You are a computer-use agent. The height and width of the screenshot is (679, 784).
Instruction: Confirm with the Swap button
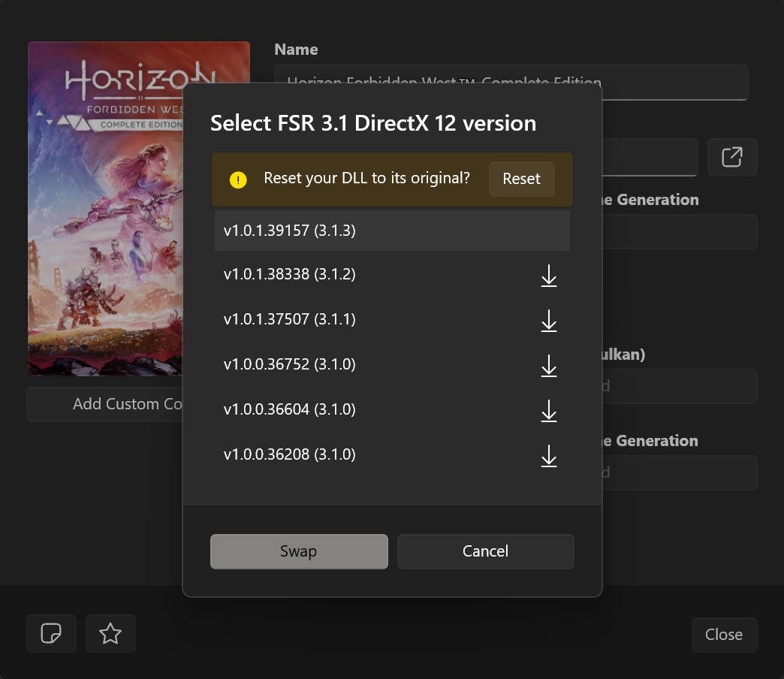tap(299, 551)
